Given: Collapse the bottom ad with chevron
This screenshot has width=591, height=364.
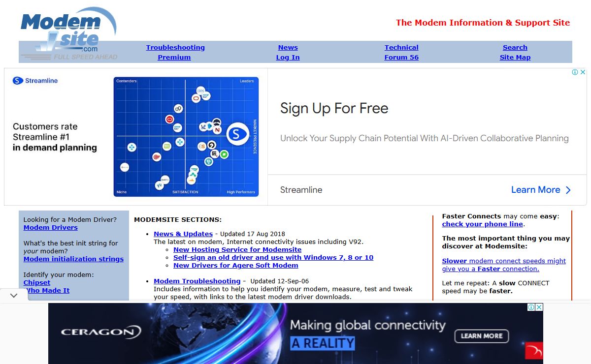Looking at the screenshot, I should pyautogui.click(x=14, y=296).
